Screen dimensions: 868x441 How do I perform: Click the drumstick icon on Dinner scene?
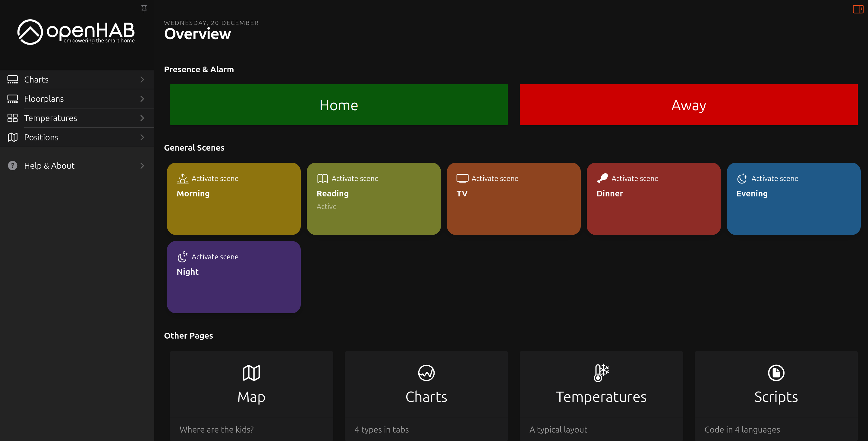(602, 178)
